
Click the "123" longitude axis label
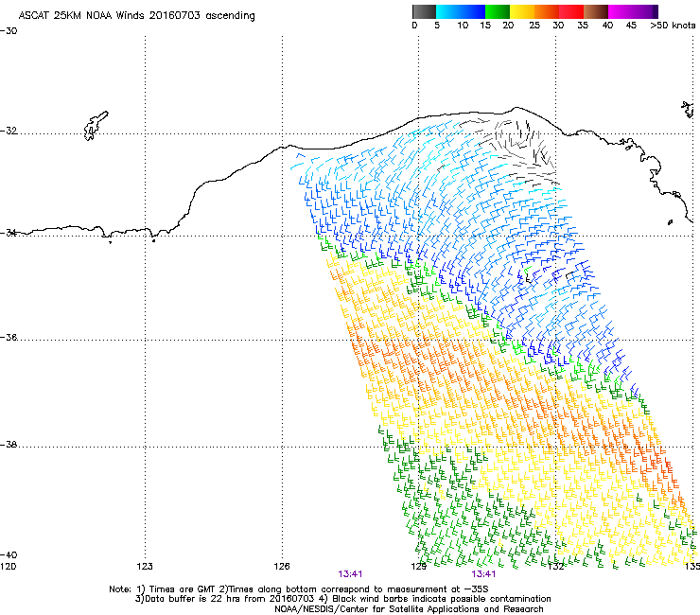click(145, 567)
